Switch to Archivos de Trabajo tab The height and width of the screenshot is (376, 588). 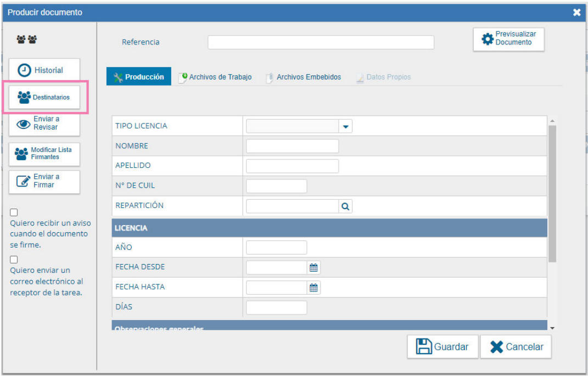pos(215,77)
